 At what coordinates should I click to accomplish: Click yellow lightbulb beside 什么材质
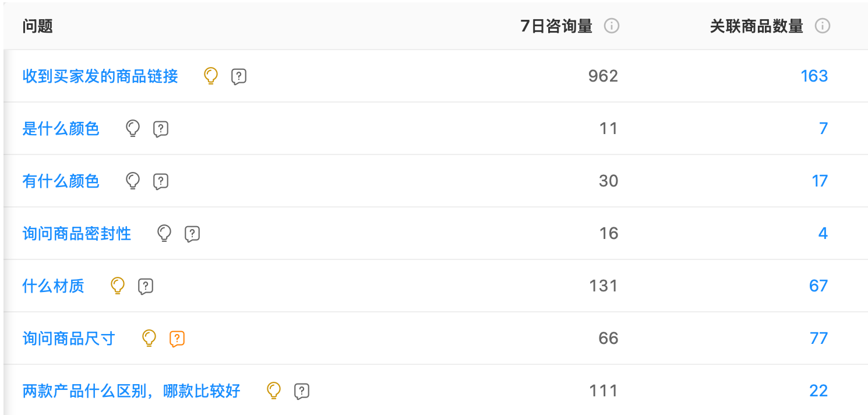pos(118,286)
